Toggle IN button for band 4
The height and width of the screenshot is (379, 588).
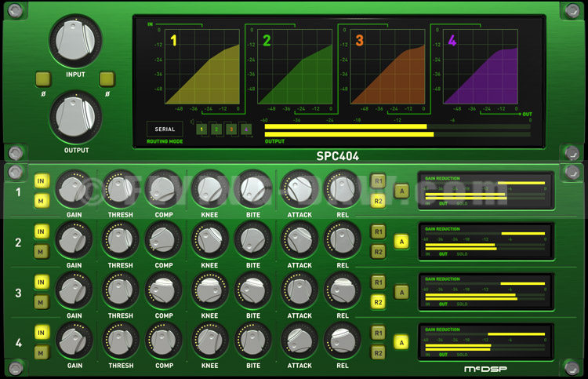tap(42, 333)
